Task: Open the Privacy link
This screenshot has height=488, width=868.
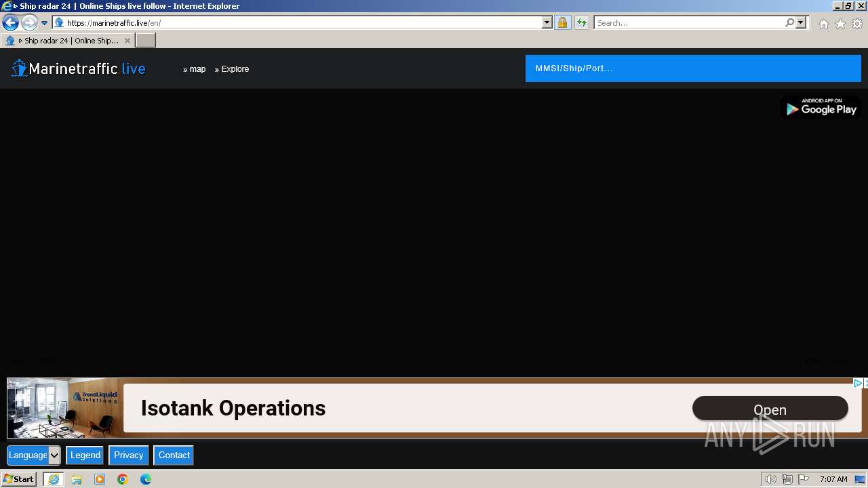Action: pyautogui.click(x=129, y=455)
